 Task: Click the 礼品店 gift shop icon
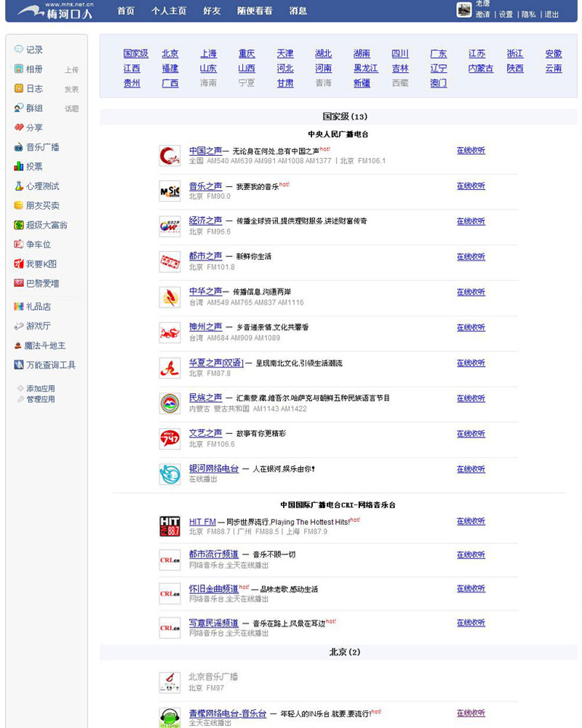tap(19, 306)
